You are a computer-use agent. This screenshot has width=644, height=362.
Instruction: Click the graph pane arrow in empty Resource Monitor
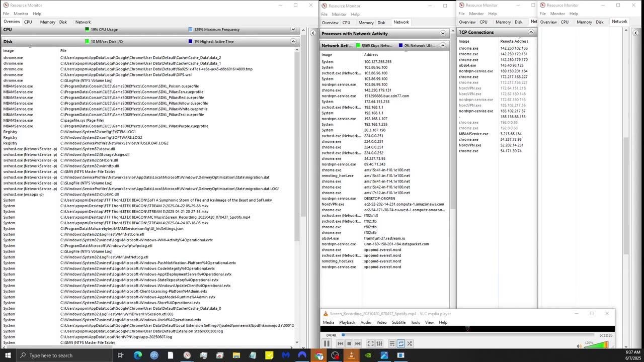tap(635, 33)
